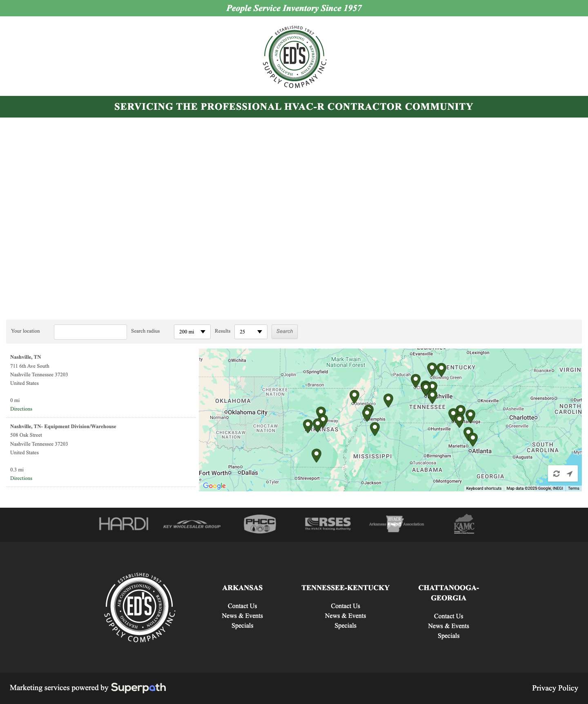Click the Search button
This screenshot has height=704, width=588.
coord(285,331)
